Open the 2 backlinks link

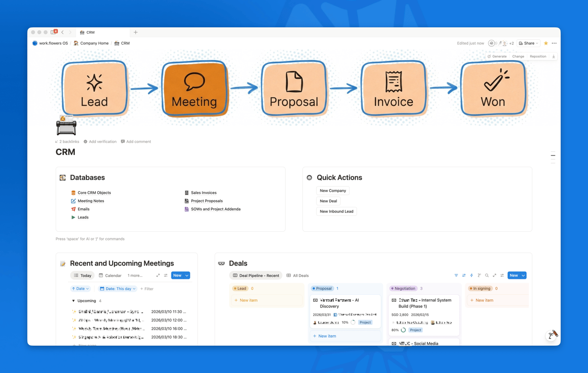tap(67, 141)
